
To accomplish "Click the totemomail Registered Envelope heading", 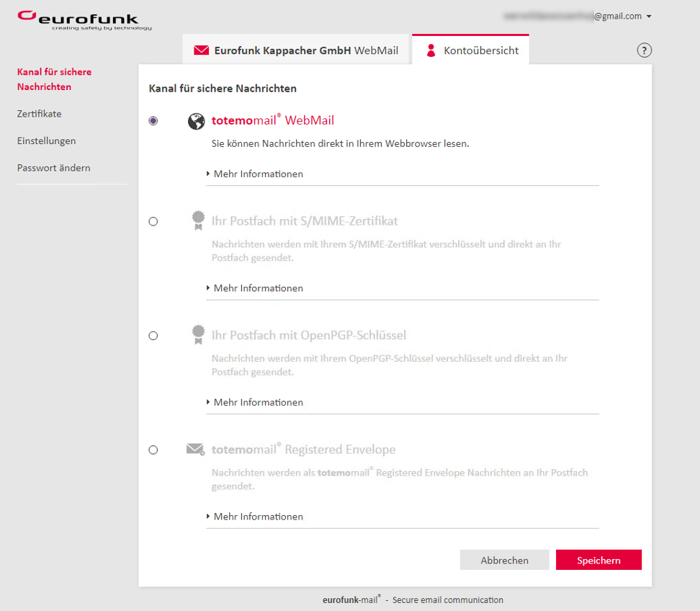I will (304, 450).
